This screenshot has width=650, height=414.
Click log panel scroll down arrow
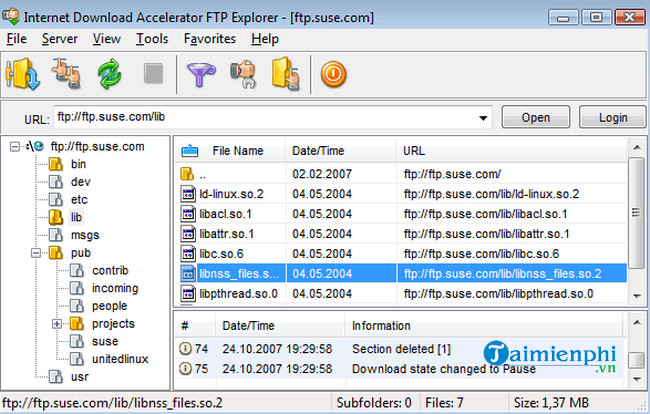coord(637,379)
